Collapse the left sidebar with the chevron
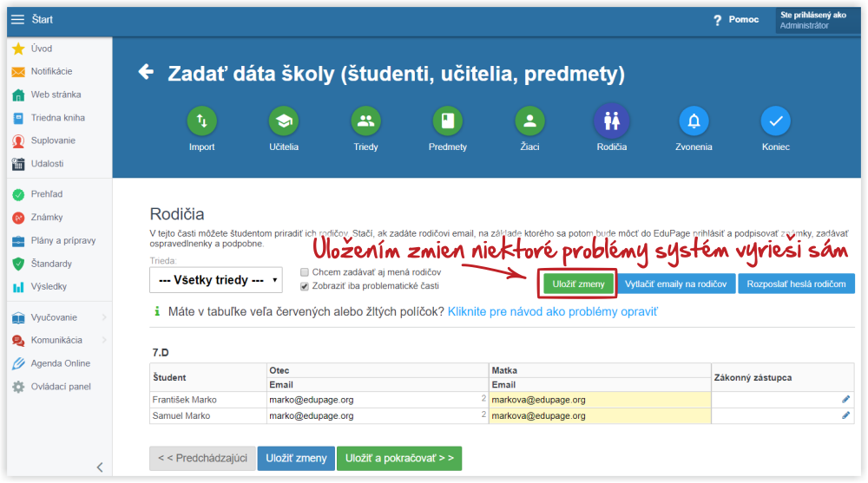This screenshot has height=483, width=868. tap(99, 467)
